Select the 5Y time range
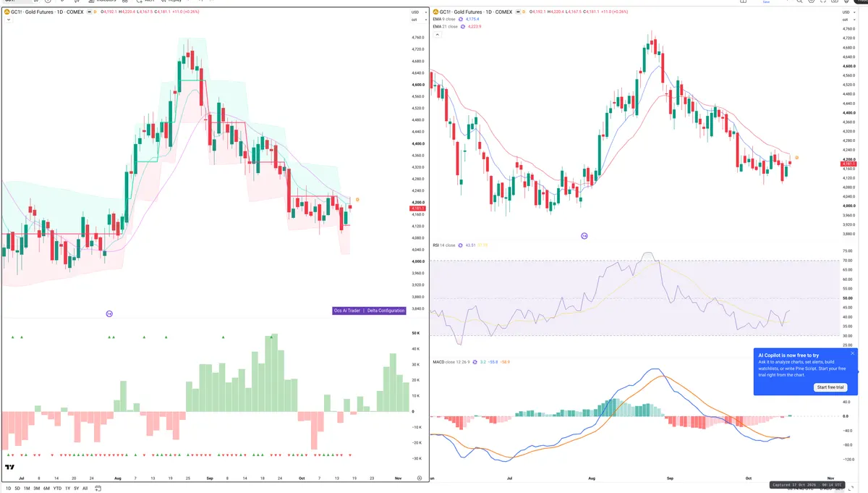The image size is (868, 493). click(76, 489)
